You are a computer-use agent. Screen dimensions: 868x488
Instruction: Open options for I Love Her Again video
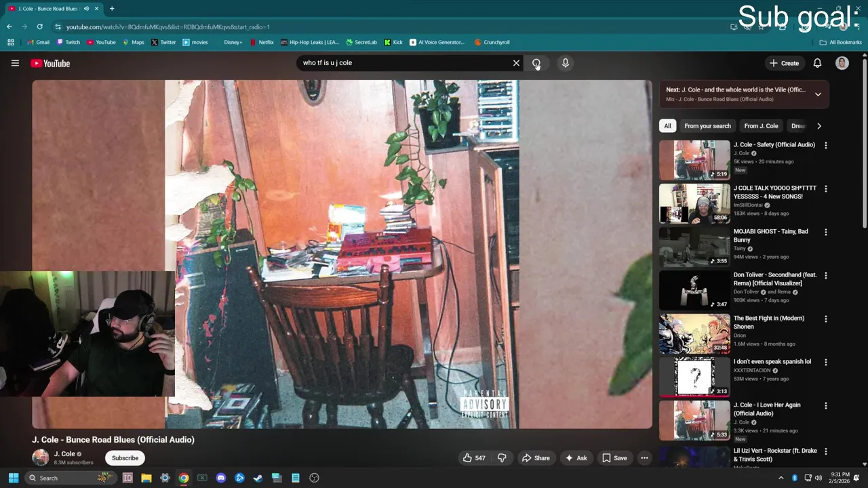(x=825, y=405)
